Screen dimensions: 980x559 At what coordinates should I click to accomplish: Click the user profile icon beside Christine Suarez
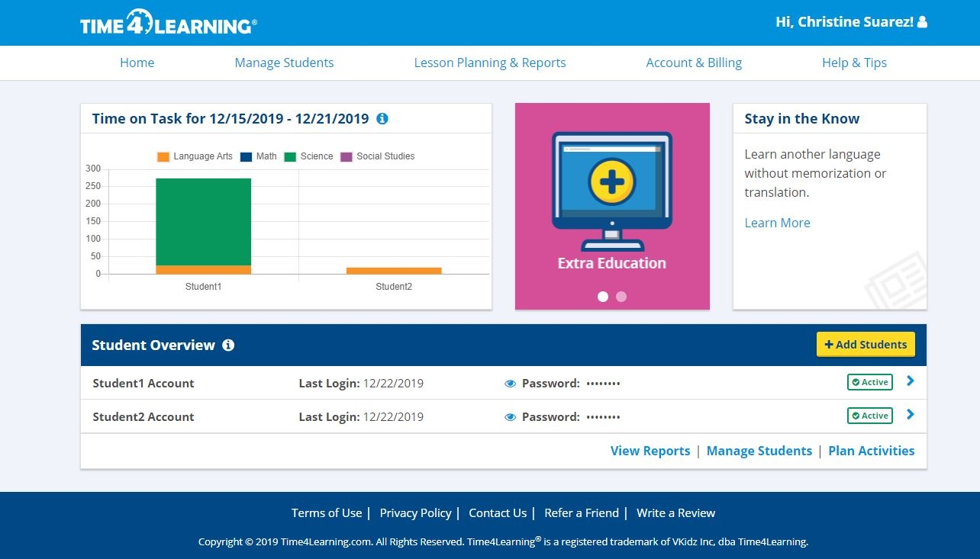tap(922, 22)
